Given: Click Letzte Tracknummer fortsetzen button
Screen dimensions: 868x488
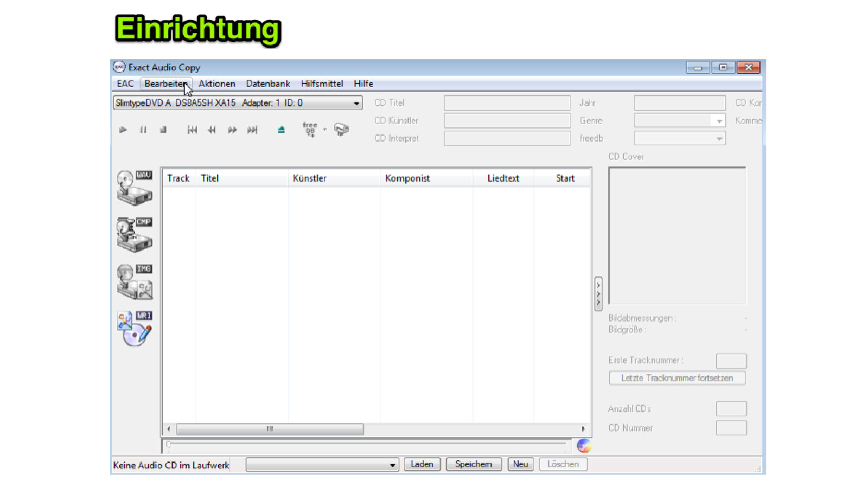Looking at the screenshot, I should pos(677,378).
